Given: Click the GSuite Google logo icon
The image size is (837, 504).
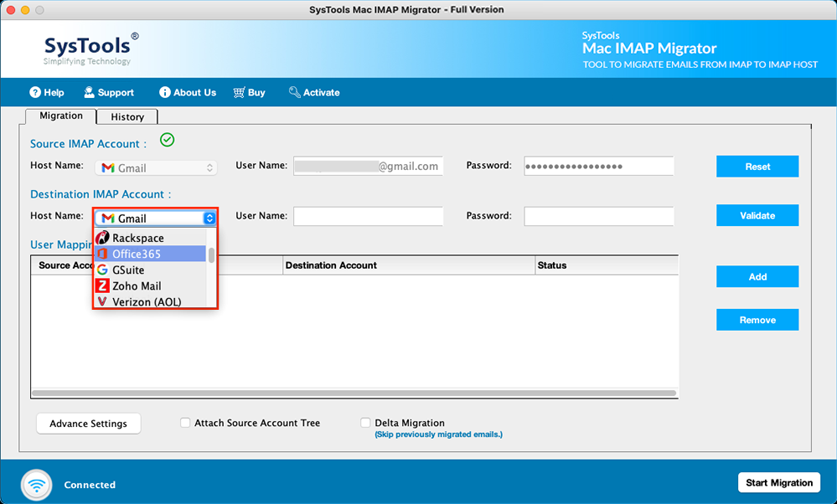Looking at the screenshot, I should (x=102, y=270).
